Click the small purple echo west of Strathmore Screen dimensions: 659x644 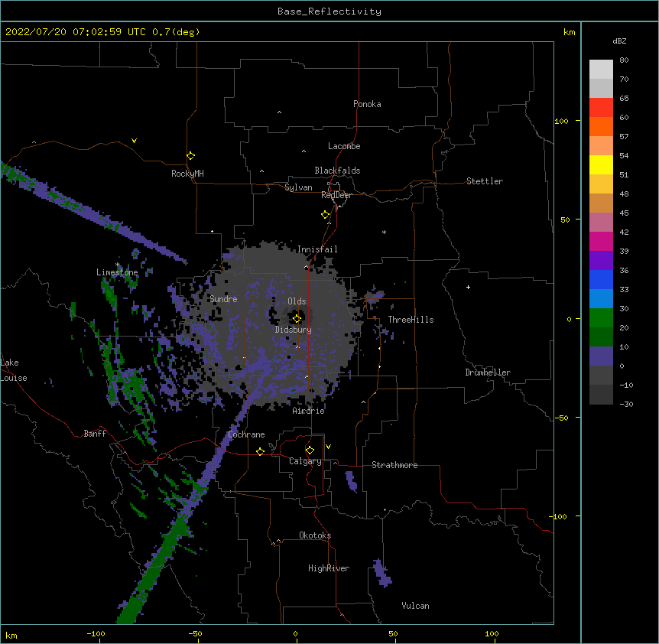click(x=352, y=481)
